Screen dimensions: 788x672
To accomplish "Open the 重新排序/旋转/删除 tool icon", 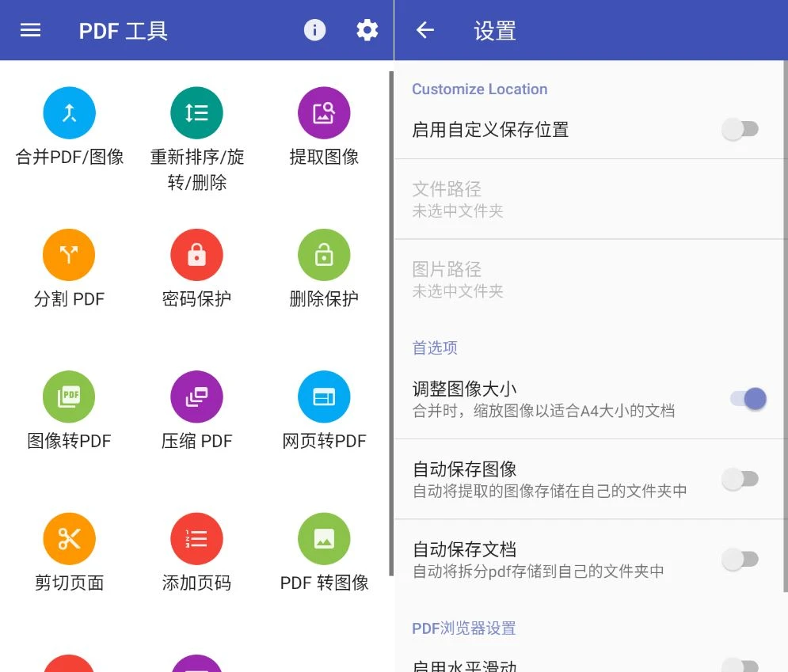I will [x=196, y=112].
